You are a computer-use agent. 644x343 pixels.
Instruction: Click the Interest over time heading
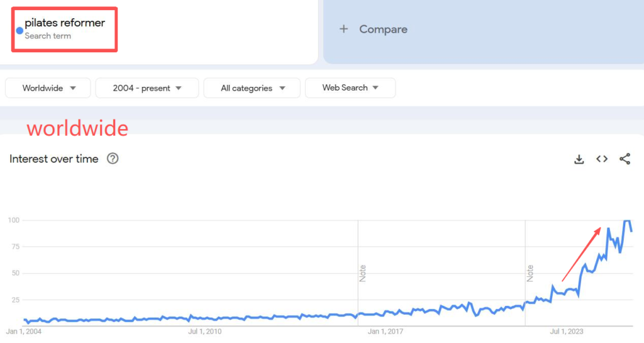point(54,159)
